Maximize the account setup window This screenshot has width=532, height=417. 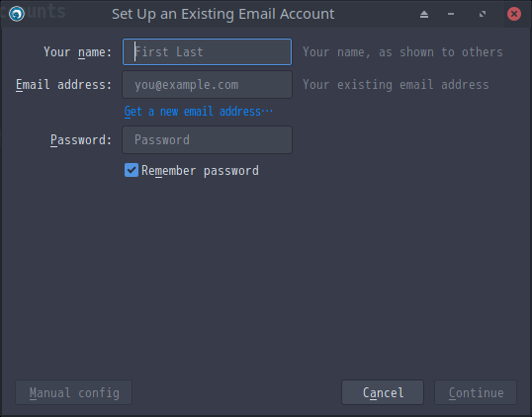click(x=483, y=14)
